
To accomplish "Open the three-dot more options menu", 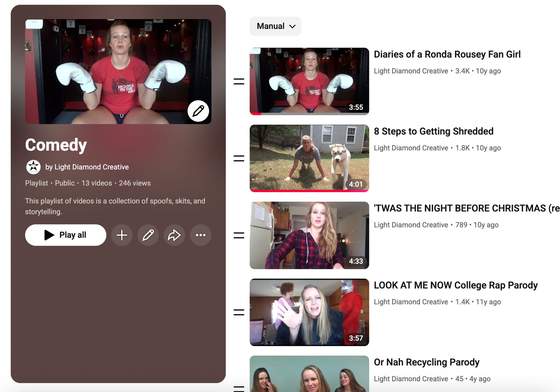I will (x=200, y=235).
